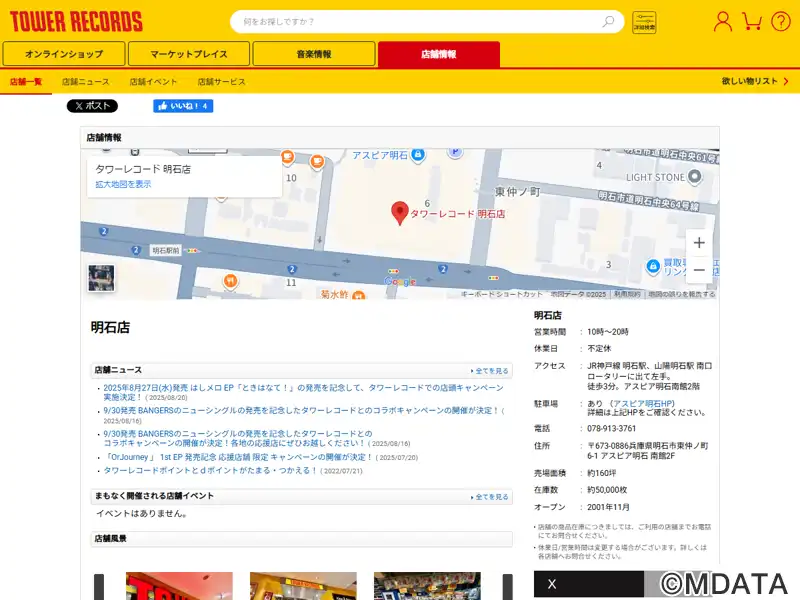Click phone number 078-913-3761
The width and height of the screenshot is (800, 600).
pos(611,429)
